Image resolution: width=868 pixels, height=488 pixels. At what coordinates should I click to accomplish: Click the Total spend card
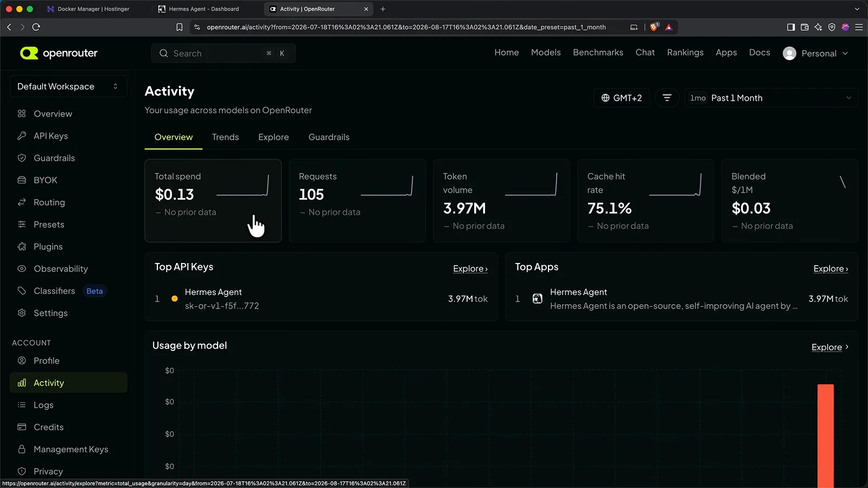point(213,201)
